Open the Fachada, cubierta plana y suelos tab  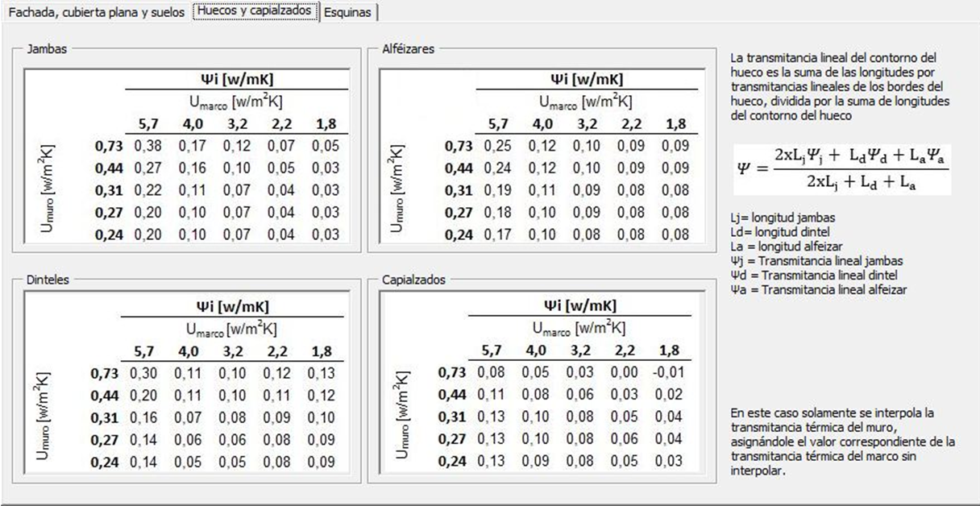(96, 13)
